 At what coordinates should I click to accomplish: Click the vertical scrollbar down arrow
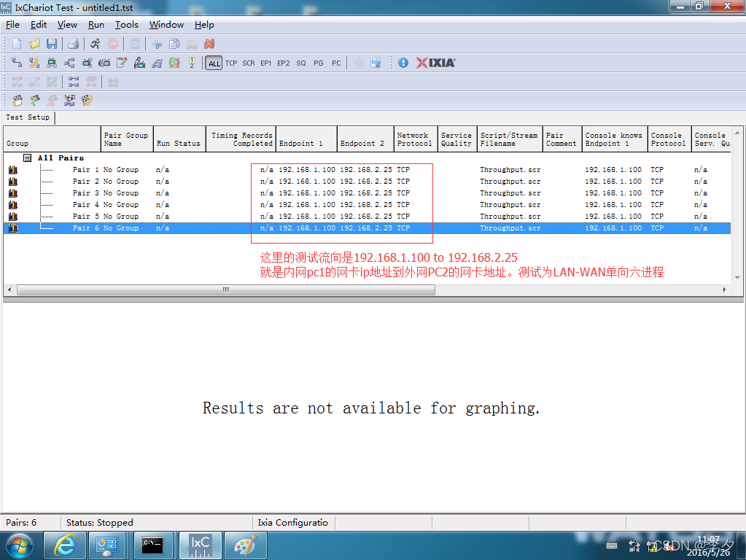(x=737, y=278)
